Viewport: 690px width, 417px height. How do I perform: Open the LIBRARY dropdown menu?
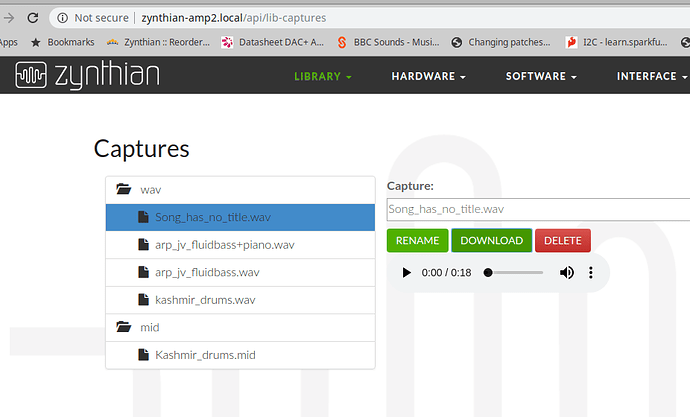click(323, 77)
